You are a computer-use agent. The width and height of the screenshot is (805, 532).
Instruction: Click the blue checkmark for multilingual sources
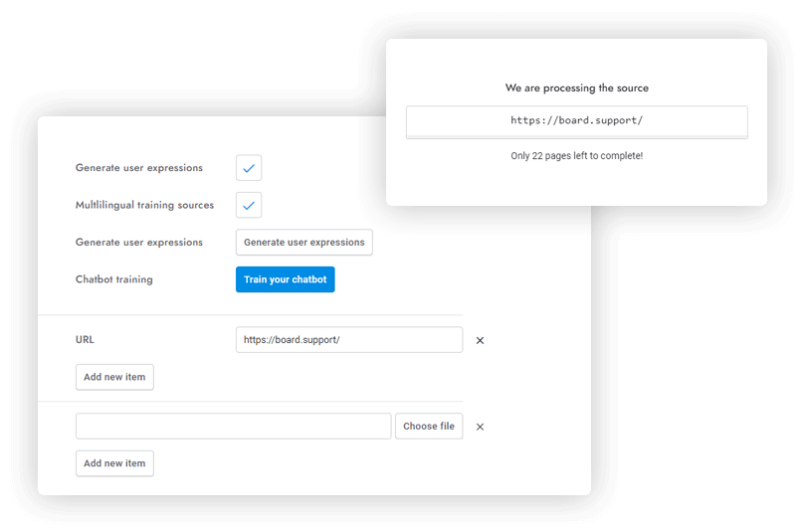tap(249, 206)
